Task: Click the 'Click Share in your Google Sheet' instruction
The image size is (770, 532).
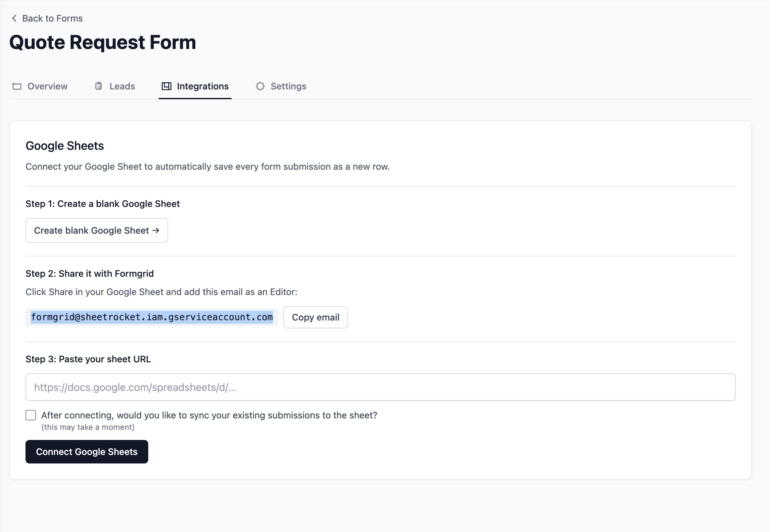Action: pyautogui.click(x=161, y=292)
